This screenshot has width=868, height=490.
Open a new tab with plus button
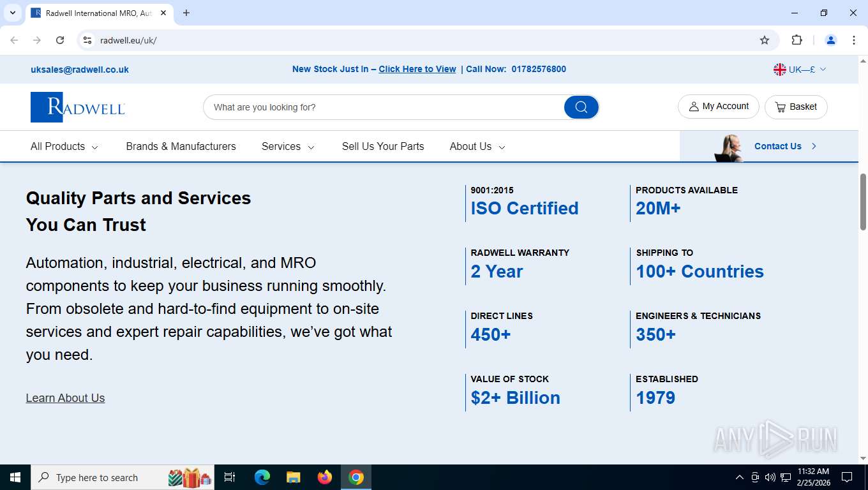[186, 13]
